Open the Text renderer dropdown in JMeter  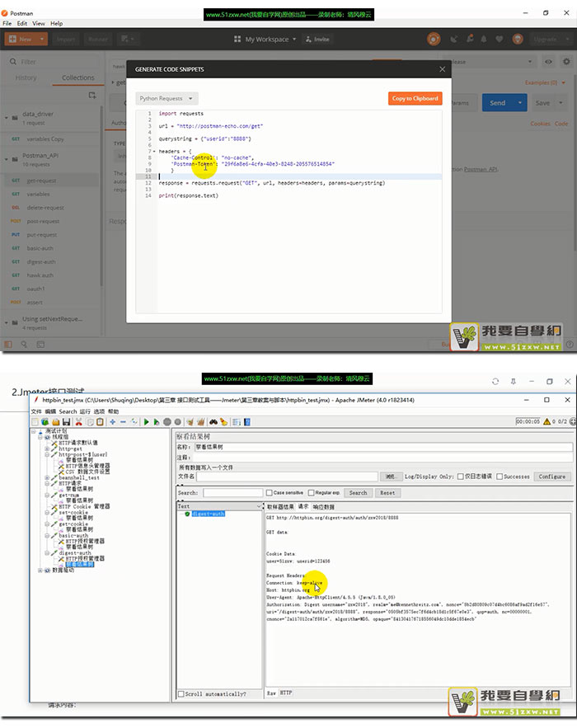(220, 506)
